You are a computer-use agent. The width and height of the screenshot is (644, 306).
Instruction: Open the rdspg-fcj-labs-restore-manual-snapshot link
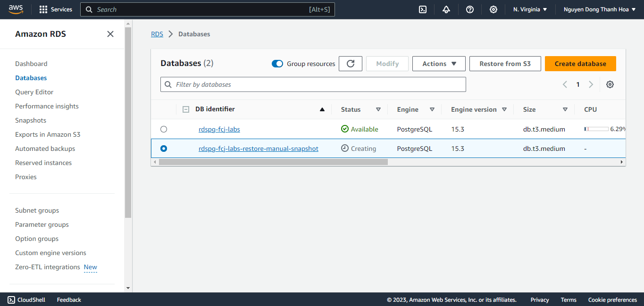pyautogui.click(x=259, y=149)
